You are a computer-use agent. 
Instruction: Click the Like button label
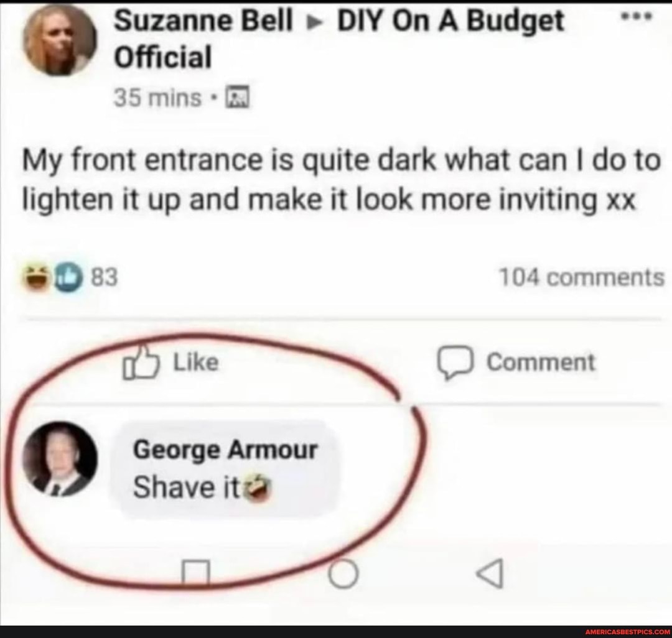(x=196, y=363)
